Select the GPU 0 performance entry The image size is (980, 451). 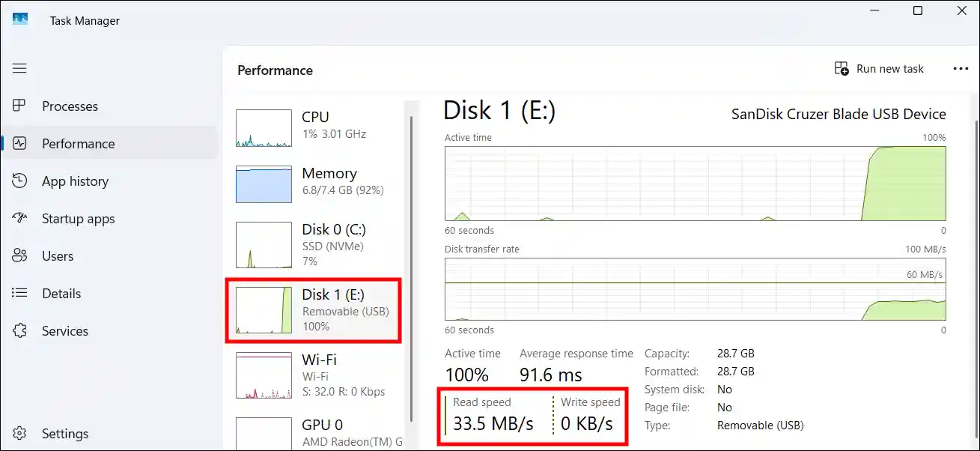(314, 433)
